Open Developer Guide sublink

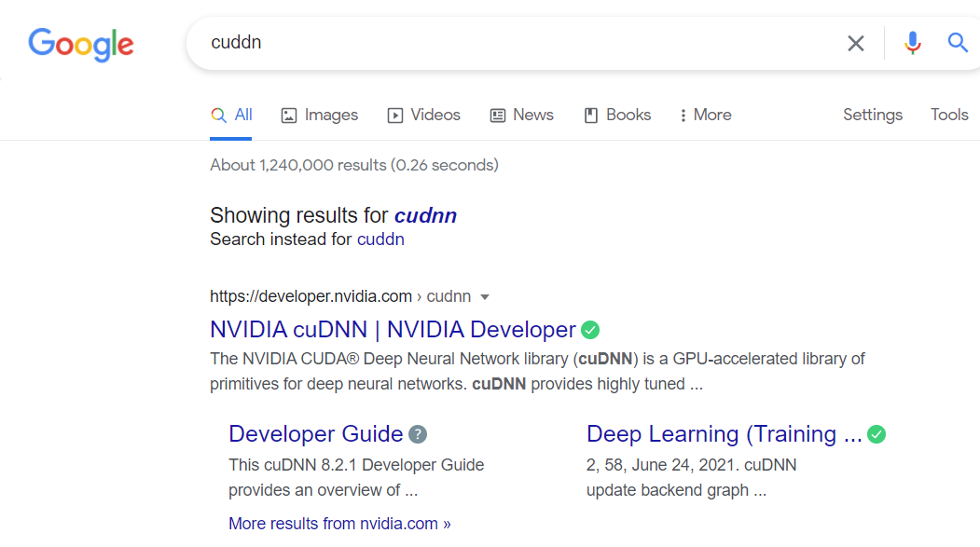315,434
